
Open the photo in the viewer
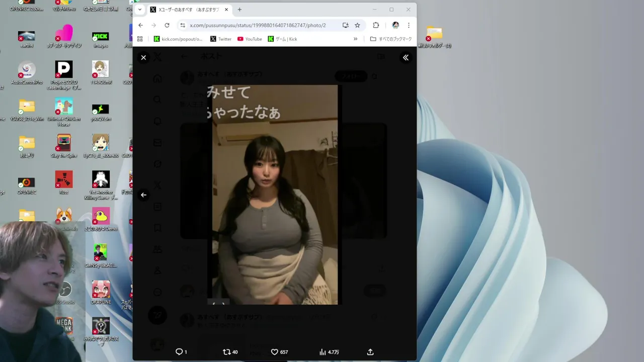[x=275, y=195]
